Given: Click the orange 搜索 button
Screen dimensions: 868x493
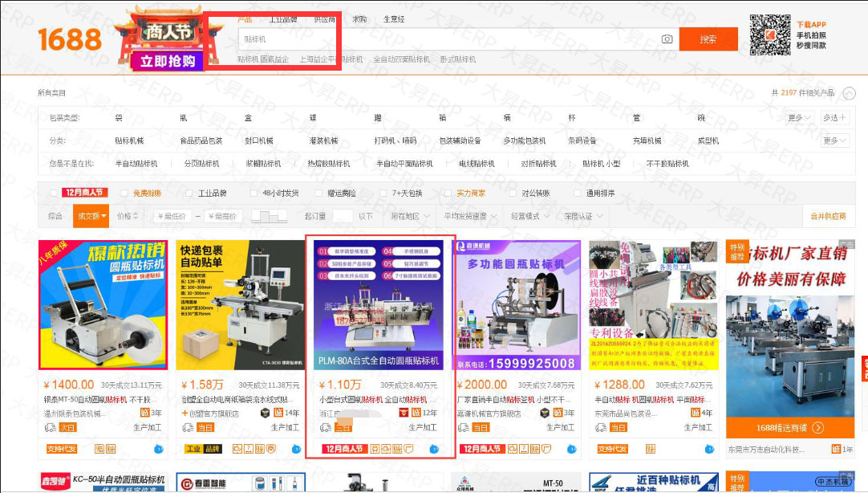Looking at the screenshot, I should [x=708, y=39].
